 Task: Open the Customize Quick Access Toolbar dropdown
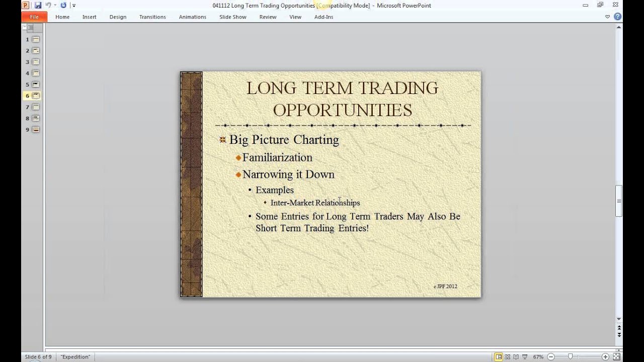74,6
